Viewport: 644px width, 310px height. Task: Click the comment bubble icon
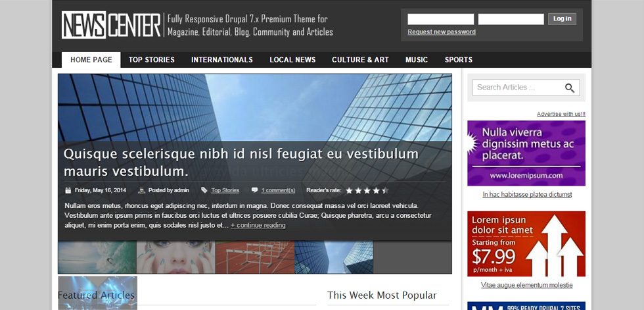click(255, 190)
